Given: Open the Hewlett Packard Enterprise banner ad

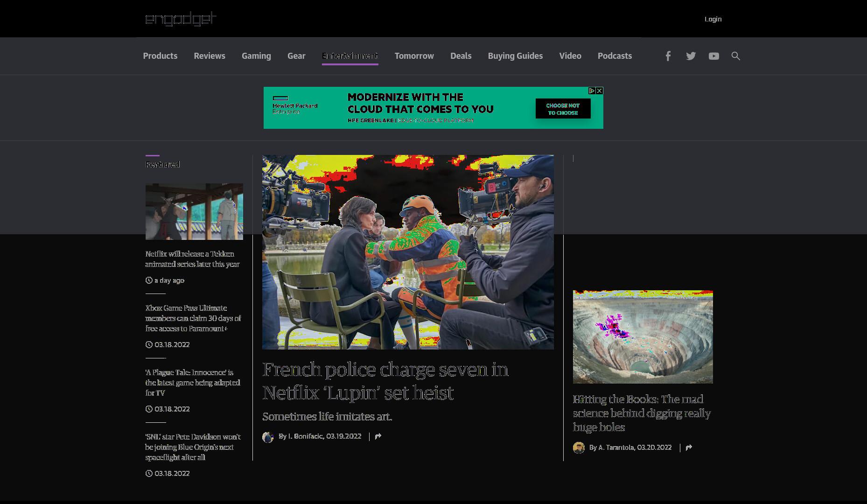Looking at the screenshot, I should point(433,108).
